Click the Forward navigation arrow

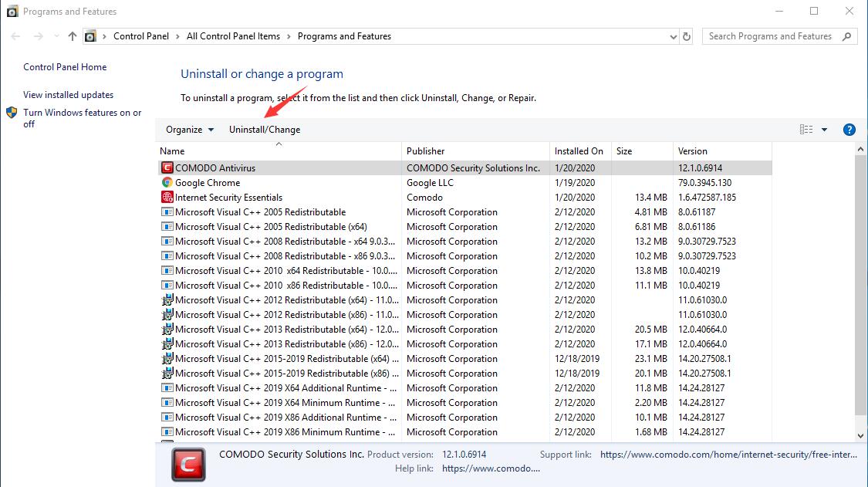[39, 36]
